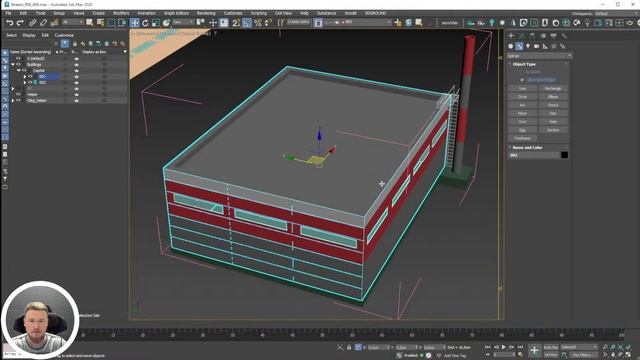Expand the highlighted 001 object row arrow
Viewport: 640px width, 360px height.
(x=24, y=76)
